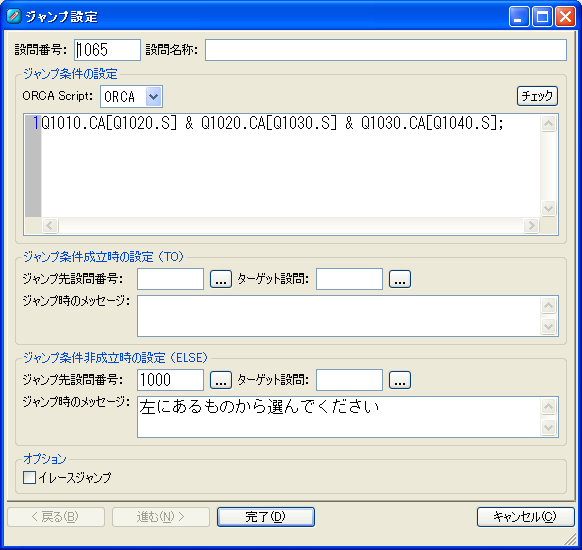Open the ELSE section ターゲット設問 browse button

click(x=400, y=380)
